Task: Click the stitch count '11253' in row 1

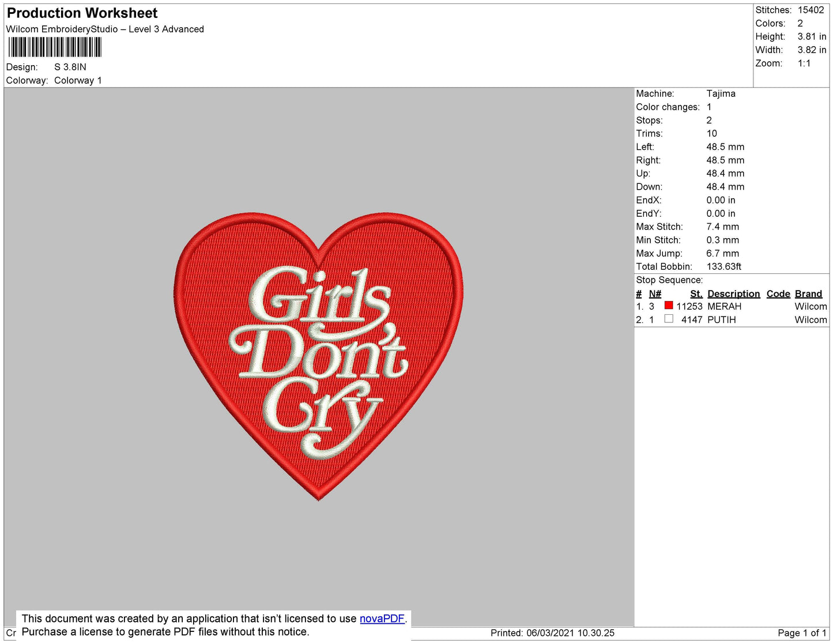Action: coord(689,307)
